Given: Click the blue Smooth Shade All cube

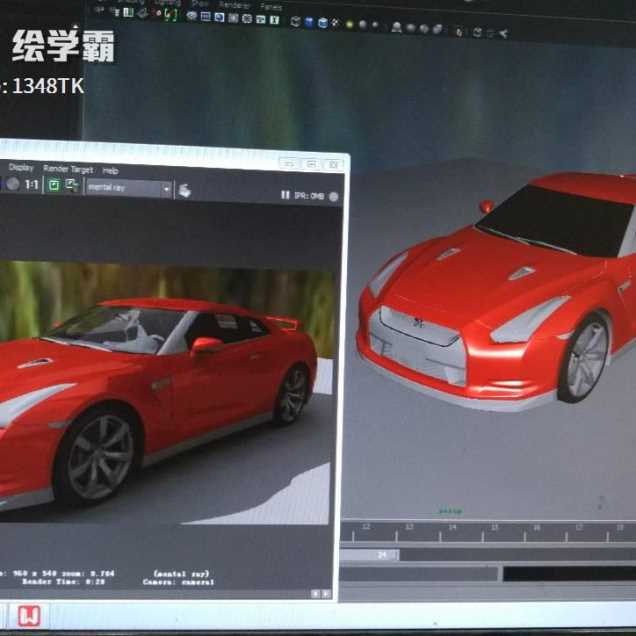Looking at the screenshot, I should (x=309, y=22).
